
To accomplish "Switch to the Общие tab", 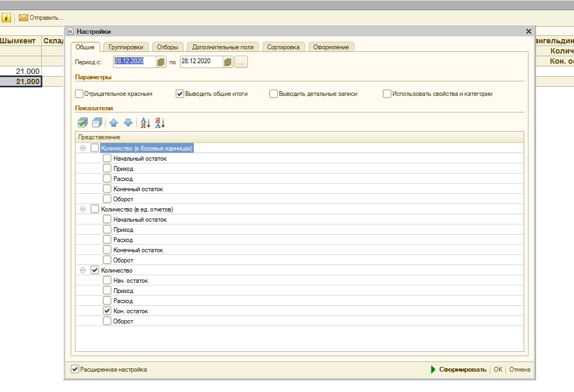I will (85, 47).
